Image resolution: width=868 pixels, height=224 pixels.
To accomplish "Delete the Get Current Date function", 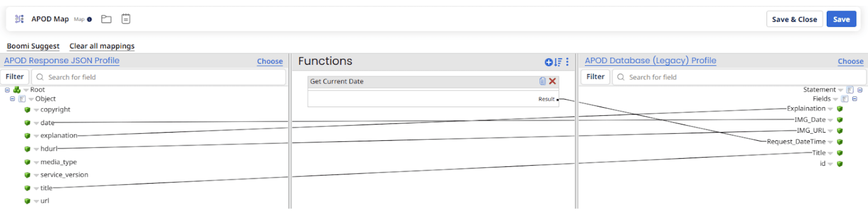I will point(552,81).
